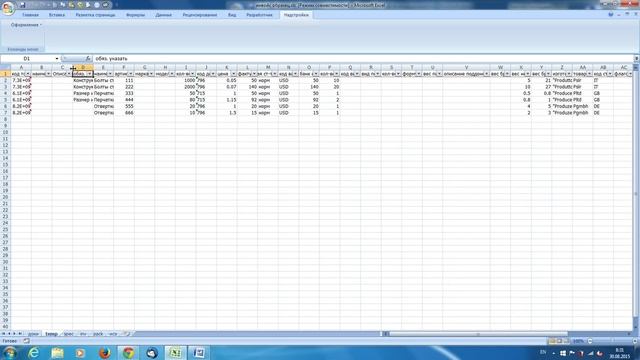Open Google Chrome from the taskbar
Viewport: 640px width, 360px height.
128,353
